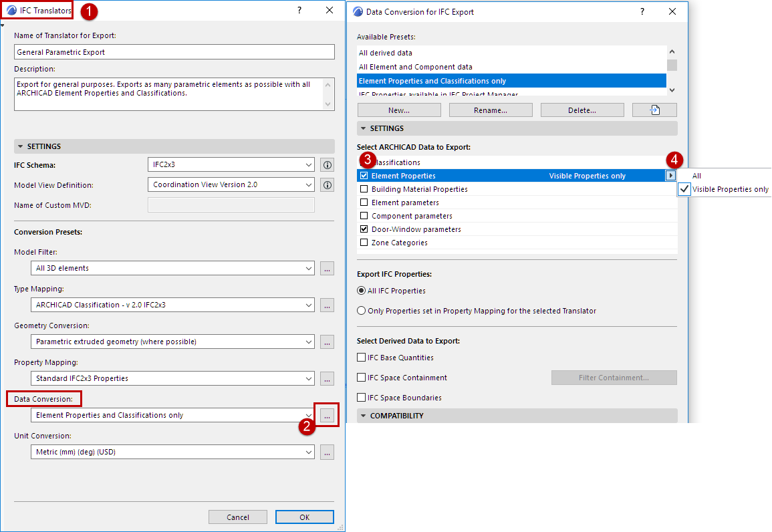Image resolution: width=772 pixels, height=532 pixels.
Task: Click the disabled Filter Containment button
Action: click(x=614, y=378)
